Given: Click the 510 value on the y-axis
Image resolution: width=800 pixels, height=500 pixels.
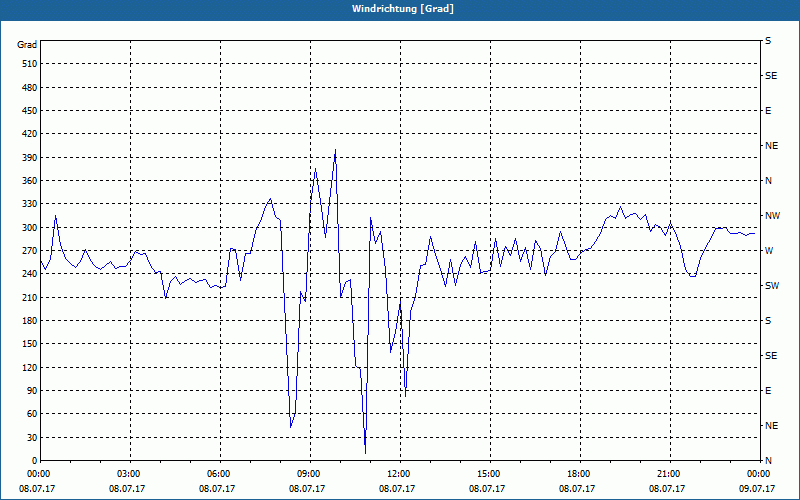Looking at the screenshot, I should pos(30,64).
